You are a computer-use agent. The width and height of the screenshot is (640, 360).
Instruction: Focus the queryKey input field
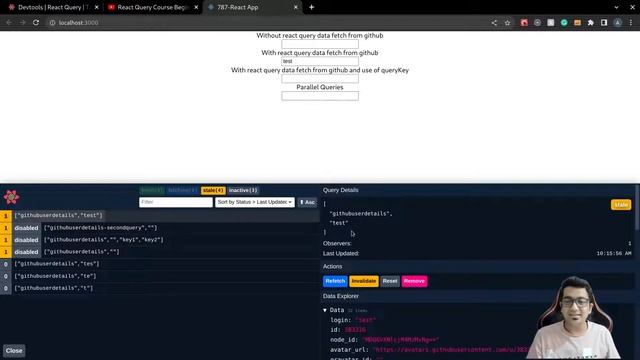pyautogui.click(x=320, y=78)
